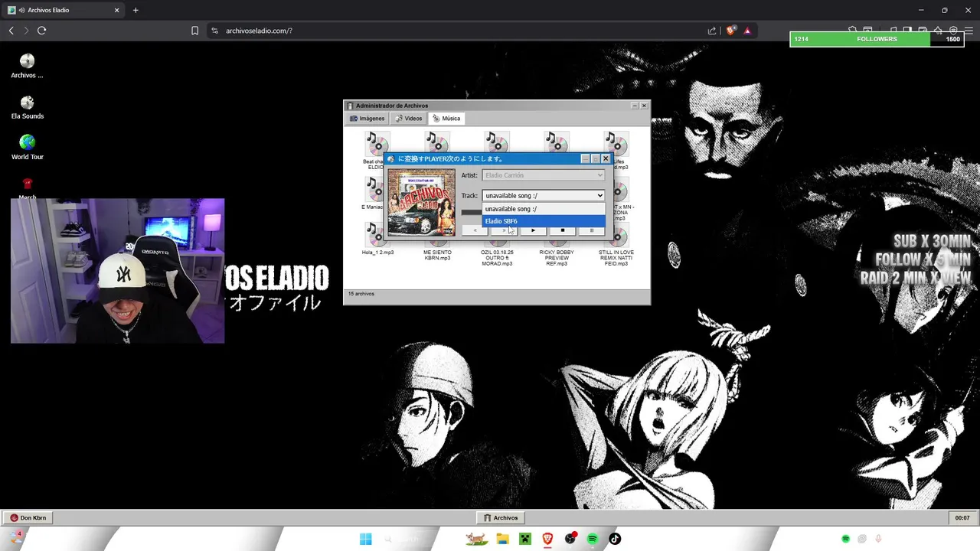Open File Explorer from taskbar

point(502,539)
